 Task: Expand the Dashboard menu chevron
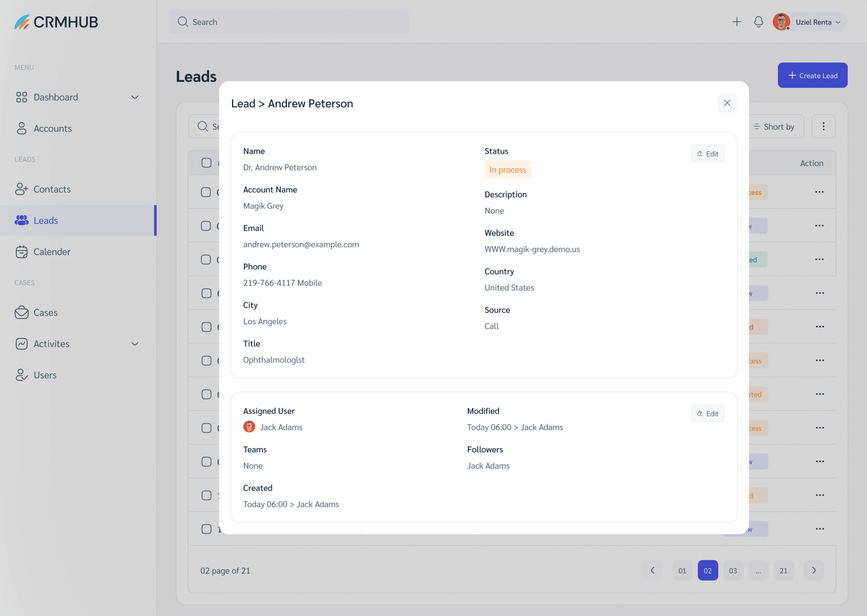[135, 97]
